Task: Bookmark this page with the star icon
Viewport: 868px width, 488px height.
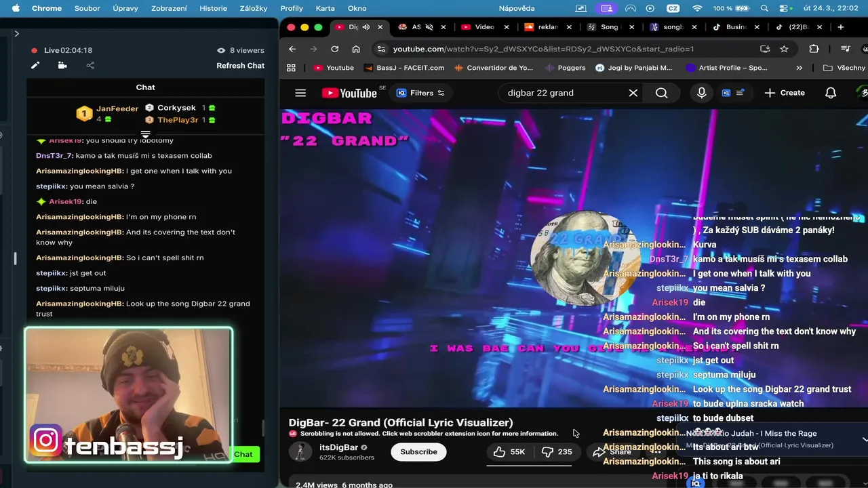Action: point(784,49)
